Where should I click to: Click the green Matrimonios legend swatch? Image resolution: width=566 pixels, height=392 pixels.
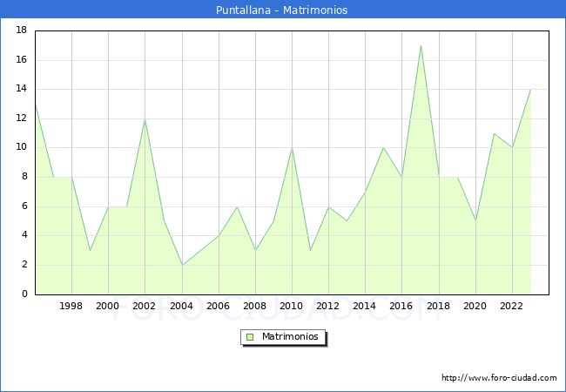point(250,337)
